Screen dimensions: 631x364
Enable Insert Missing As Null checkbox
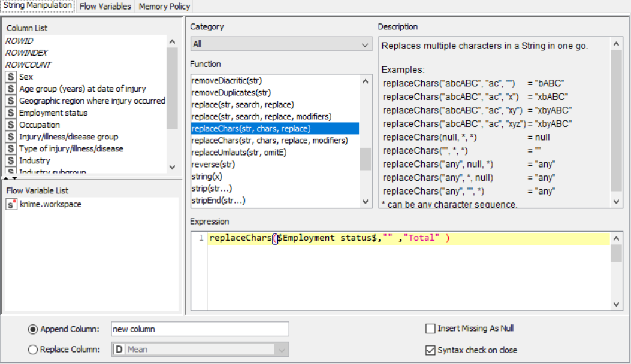(430, 329)
